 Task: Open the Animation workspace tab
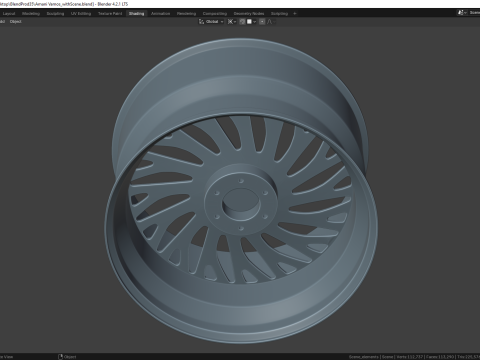[x=160, y=13]
